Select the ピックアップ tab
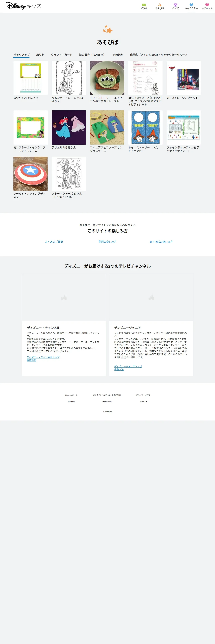Image resolution: width=215 pixels, height=644 pixels. click(x=22, y=55)
